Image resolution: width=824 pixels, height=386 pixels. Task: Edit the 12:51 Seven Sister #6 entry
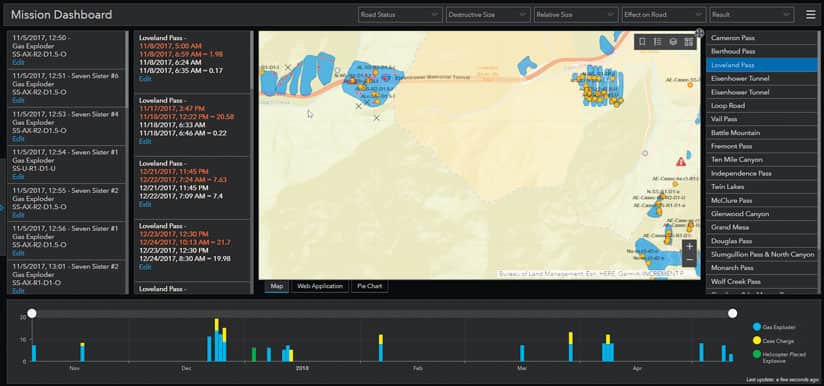pyautogui.click(x=18, y=100)
